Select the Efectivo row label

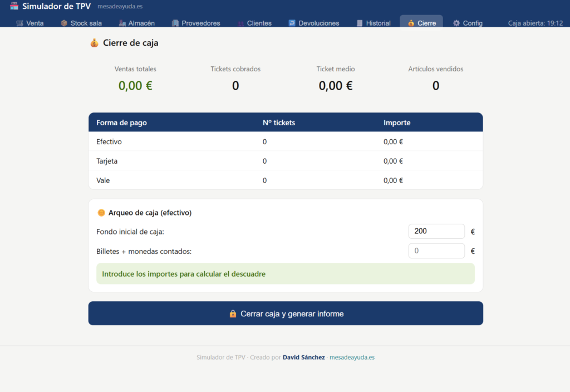pos(109,141)
